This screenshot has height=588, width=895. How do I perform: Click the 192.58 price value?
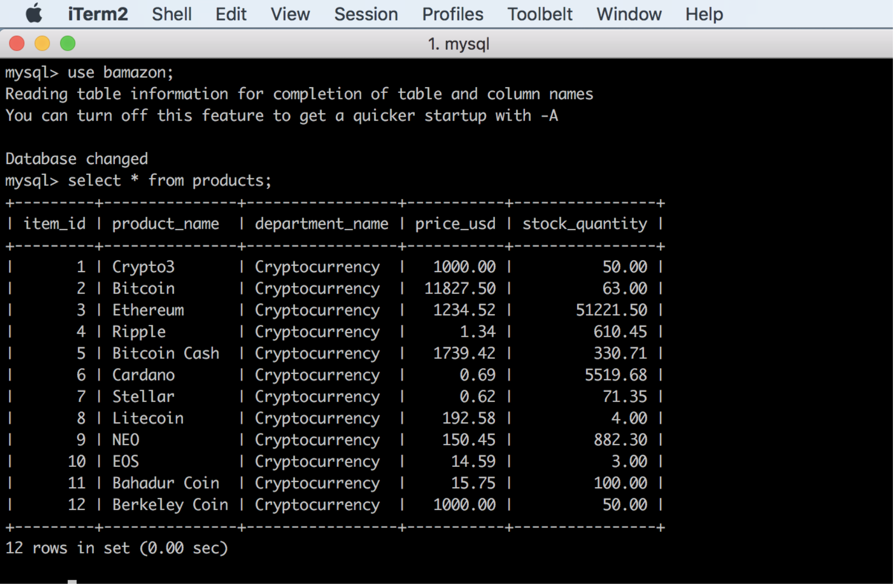[x=469, y=418]
